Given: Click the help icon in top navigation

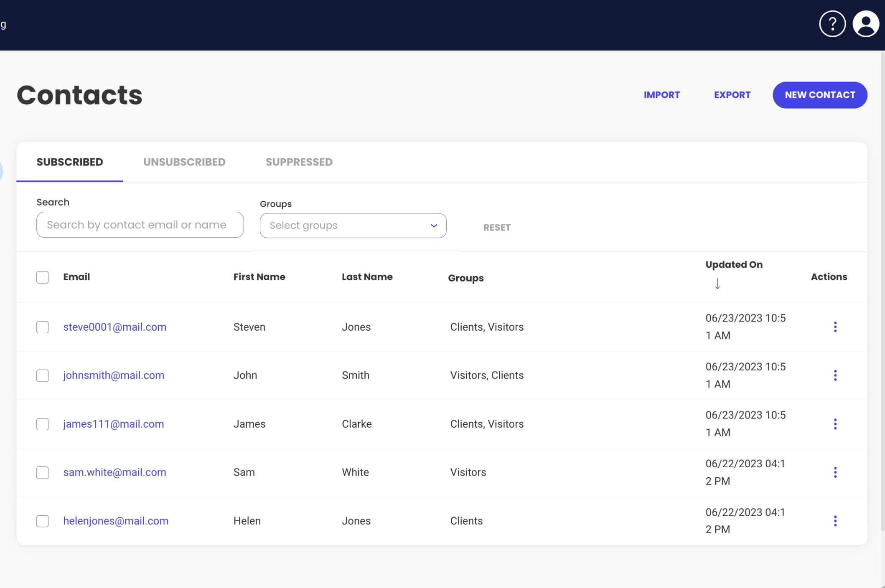Looking at the screenshot, I should tap(832, 24).
